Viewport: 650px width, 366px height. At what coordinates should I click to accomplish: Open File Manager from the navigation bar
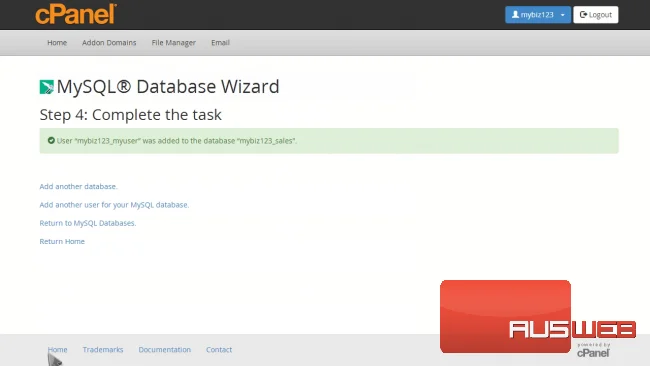pyautogui.click(x=173, y=43)
